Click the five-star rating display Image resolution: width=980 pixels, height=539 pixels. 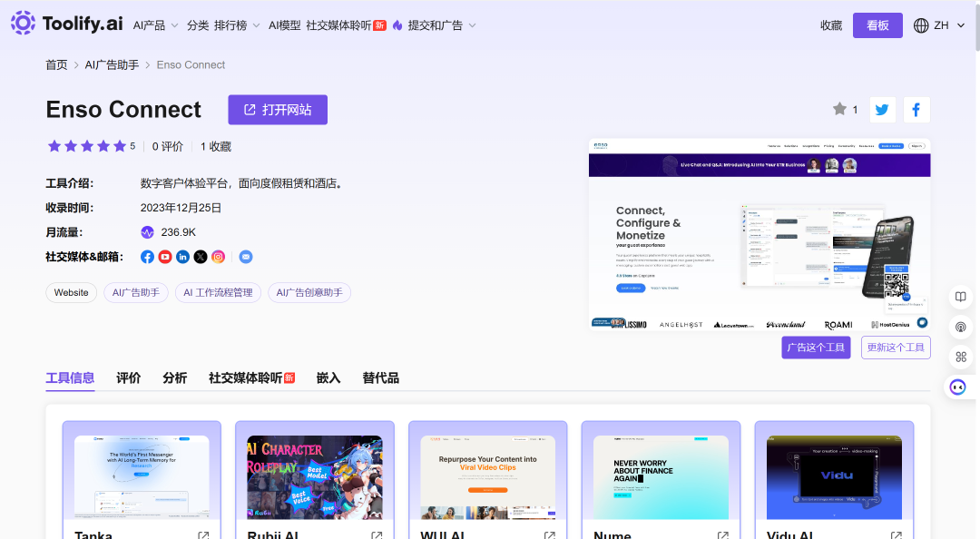[x=87, y=146]
